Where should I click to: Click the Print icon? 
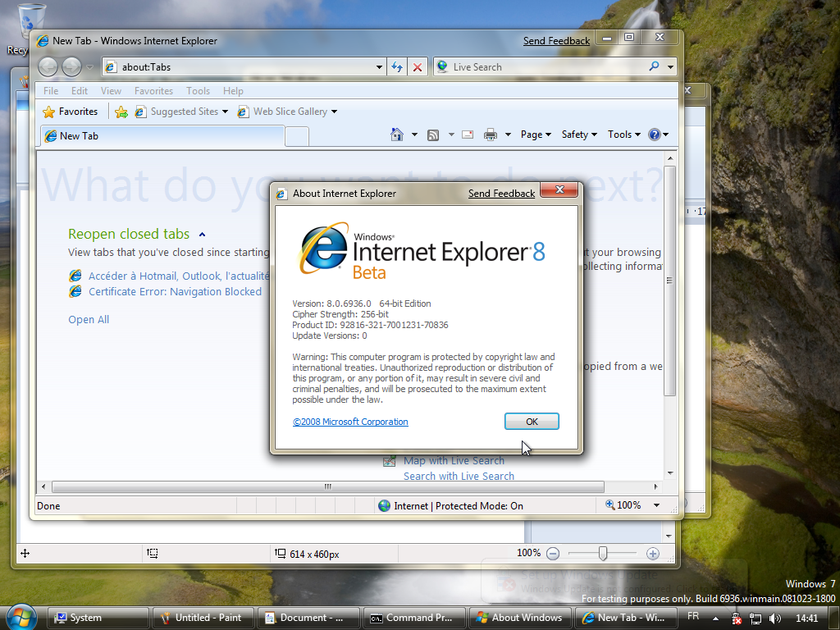[491, 135]
